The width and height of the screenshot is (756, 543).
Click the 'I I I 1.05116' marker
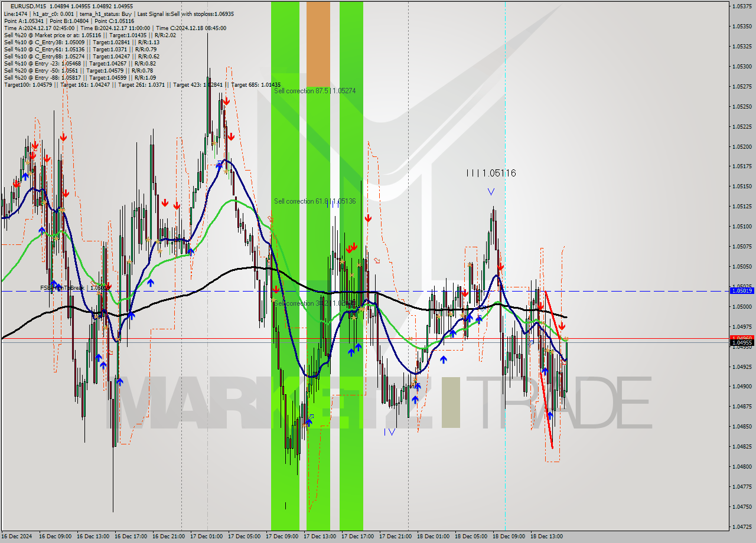click(x=490, y=173)
